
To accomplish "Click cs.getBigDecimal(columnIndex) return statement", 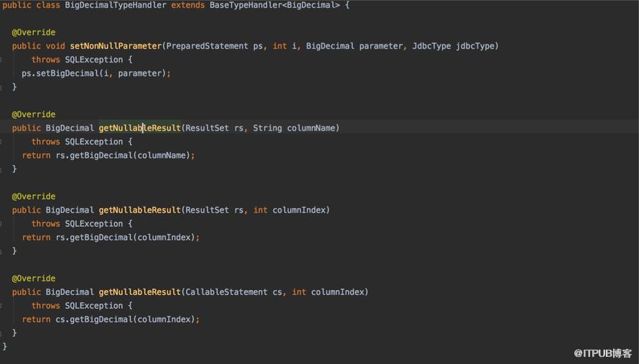I will point(111,319).
